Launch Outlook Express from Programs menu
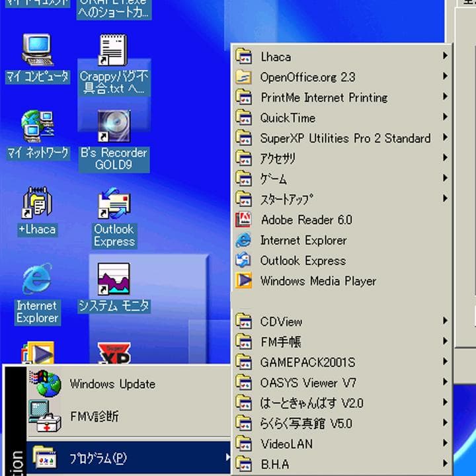Viewport: 476px width, 476px height. 342,260
